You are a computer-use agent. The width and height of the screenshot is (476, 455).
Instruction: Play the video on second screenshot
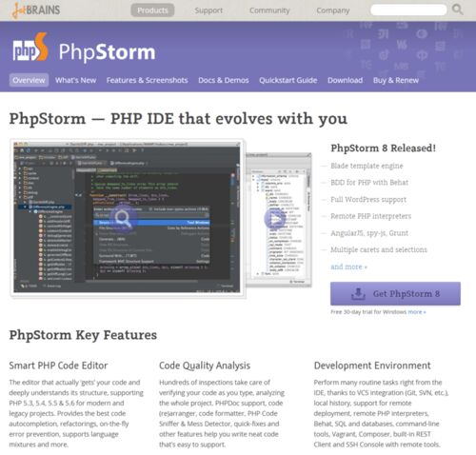tap(274, 218)
